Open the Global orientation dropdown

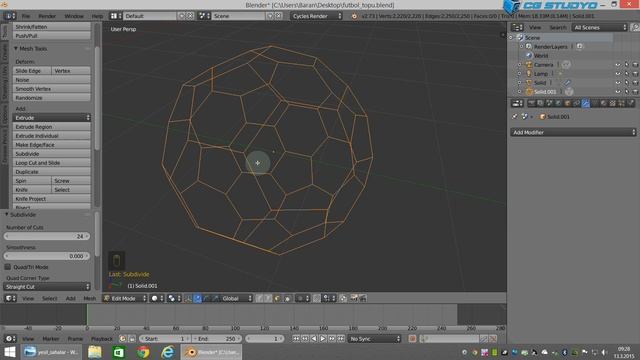[x=237, y=298]
